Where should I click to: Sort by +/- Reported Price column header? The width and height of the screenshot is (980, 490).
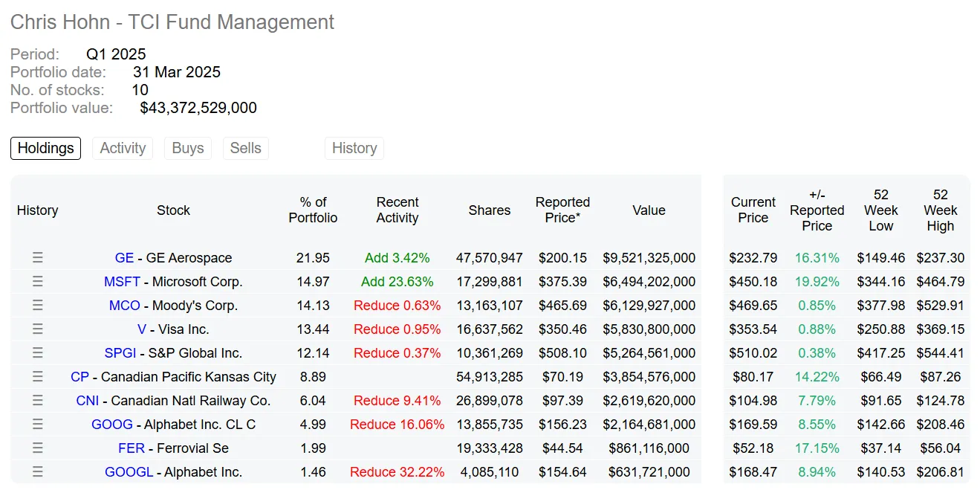pyautogui.click(x=817, y=210)
